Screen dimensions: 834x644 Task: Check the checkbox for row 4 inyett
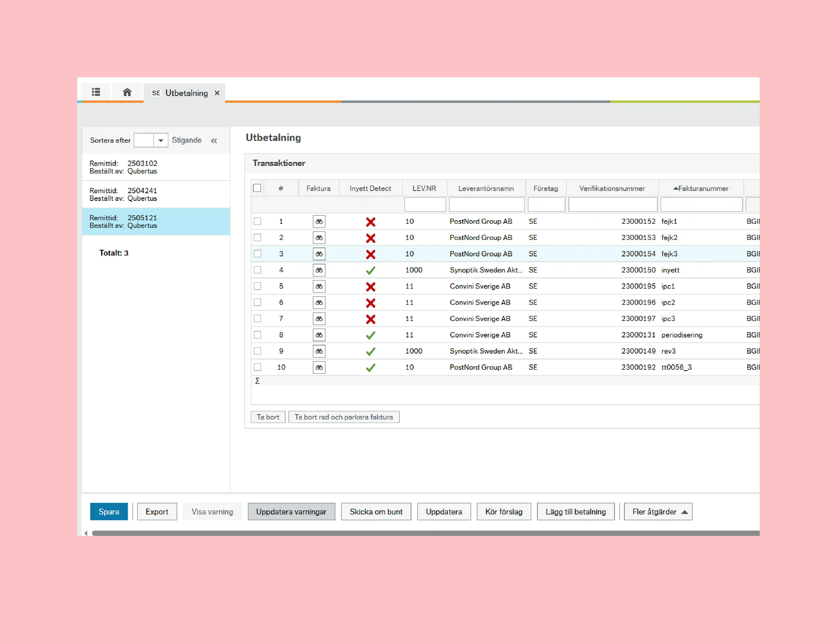(257, 270)
